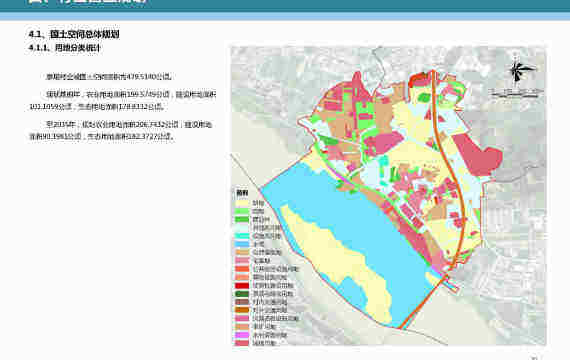Select the pale yellow legend swatch
The width and height of the screenshot is (570, 360).
pos(242,203)
